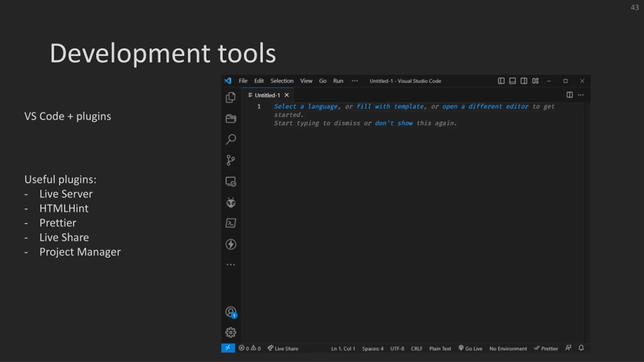The height and width of the screenshot is (362, 644).
Task: Click line number 1 in the gutter
Action: [x=259, y=107]
